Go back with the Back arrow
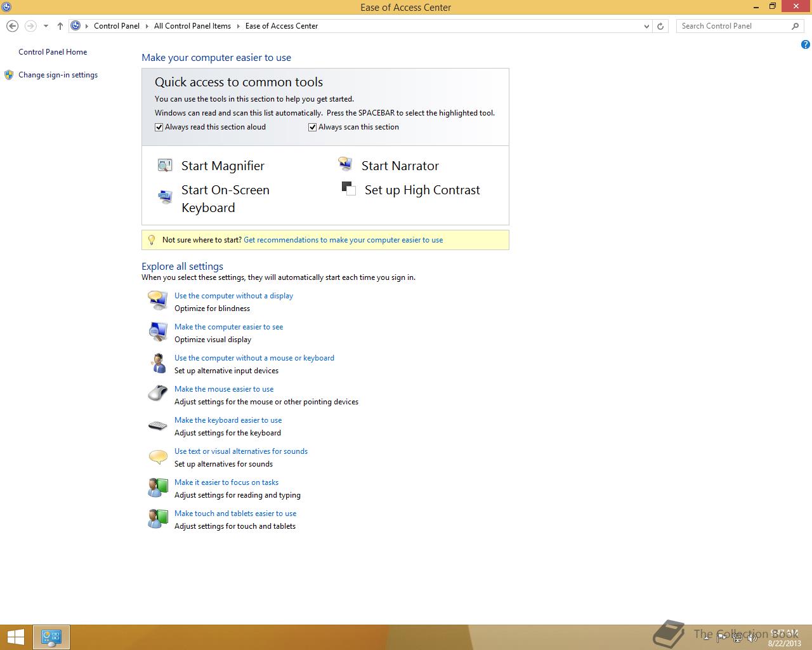This screenshot has width=812, height=650. [12, 26]
